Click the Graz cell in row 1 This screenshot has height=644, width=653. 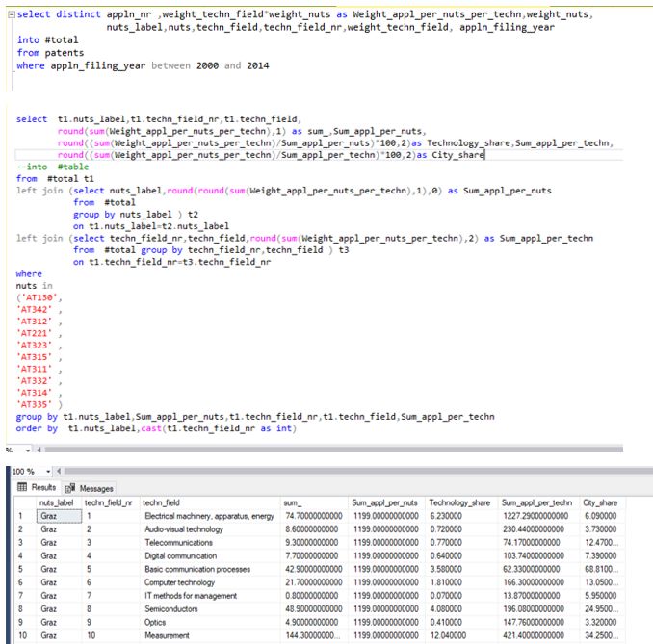point(50,516)
